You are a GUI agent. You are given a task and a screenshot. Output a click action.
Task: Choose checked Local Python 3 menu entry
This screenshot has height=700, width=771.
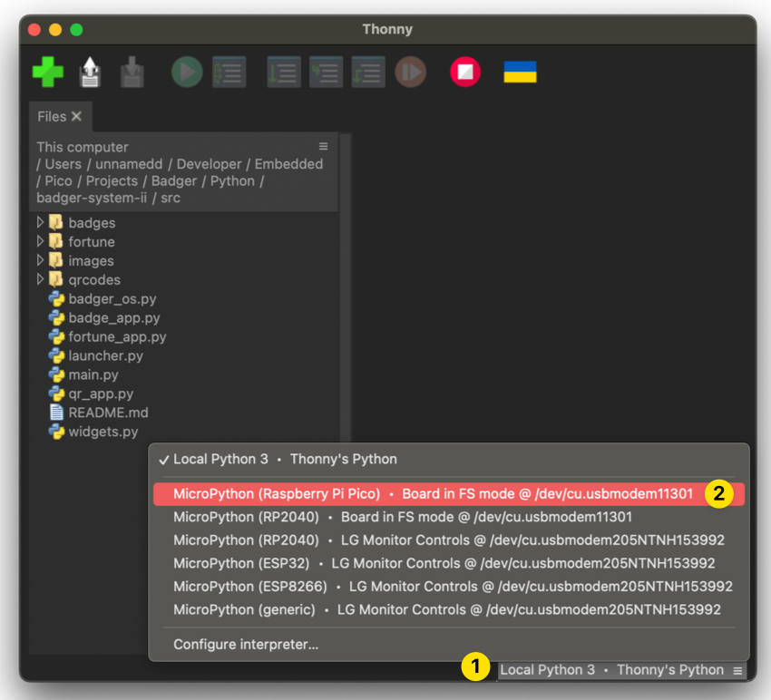448,459
